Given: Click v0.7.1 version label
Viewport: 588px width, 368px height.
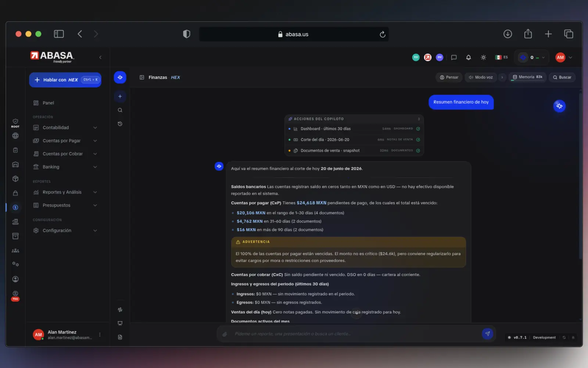Looking at the screenshot, I should [520, 337].
